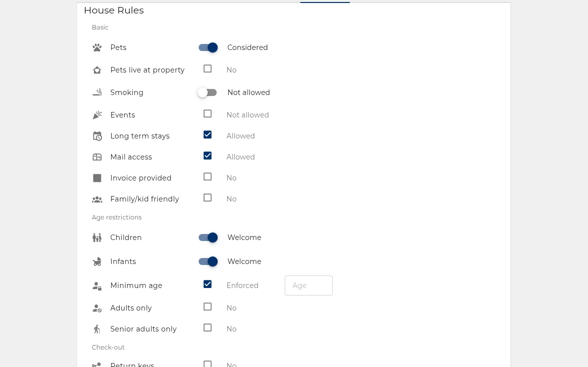Click the pet house icon for Pets live at property
The image size is (588, 367).
click(97, 70)
